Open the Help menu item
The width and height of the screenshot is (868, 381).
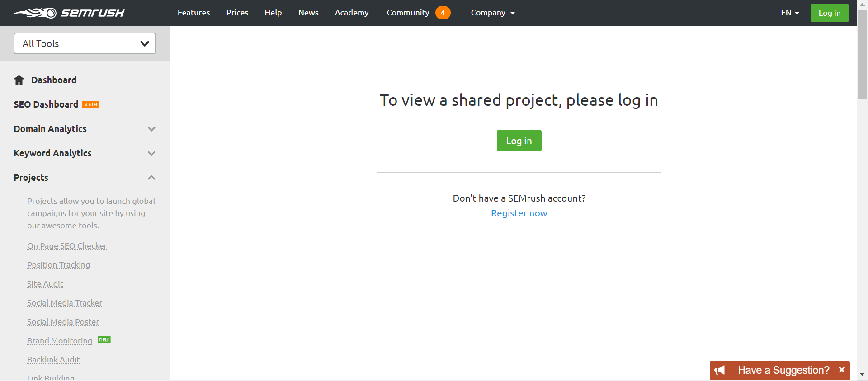point(273,13)
